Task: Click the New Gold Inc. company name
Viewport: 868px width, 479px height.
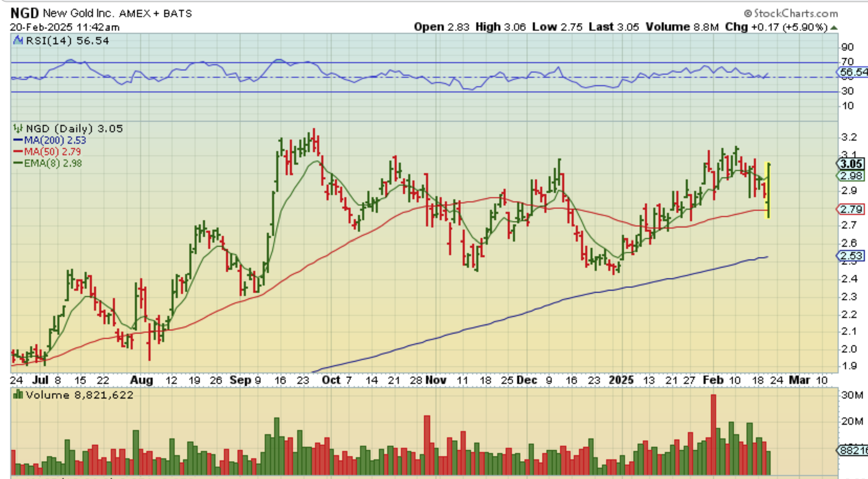Action: [x=78, y=14]
